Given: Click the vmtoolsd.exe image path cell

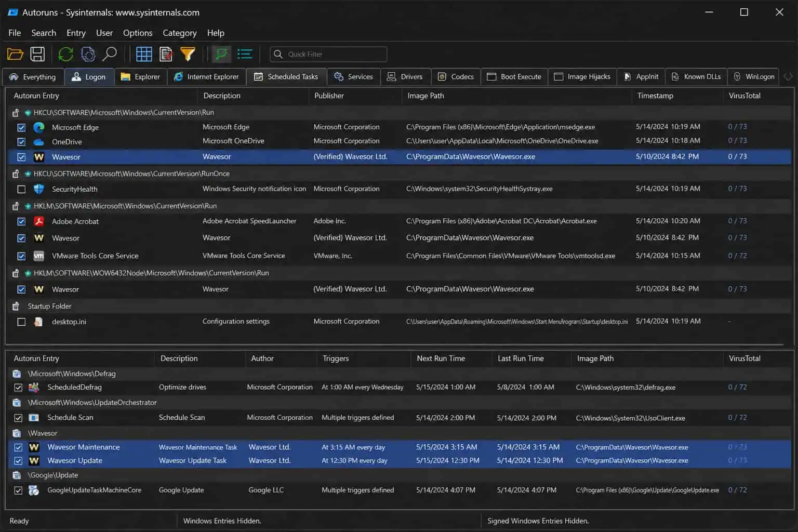Looking at the screenshot, I should (x=511, y=256).
